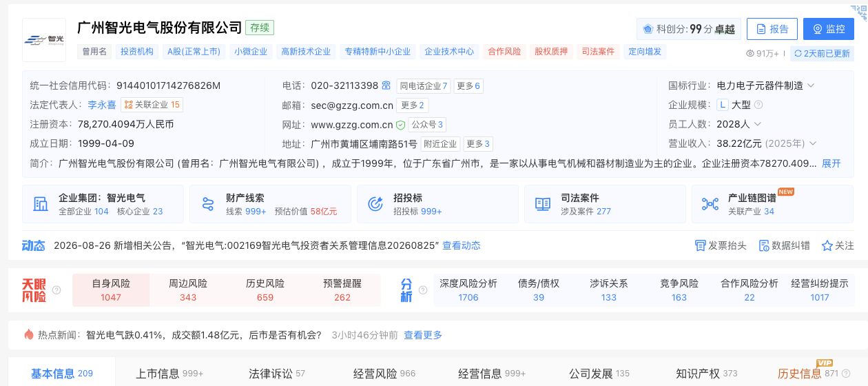Open the A股(正常上市) tag

click(194, 51)
